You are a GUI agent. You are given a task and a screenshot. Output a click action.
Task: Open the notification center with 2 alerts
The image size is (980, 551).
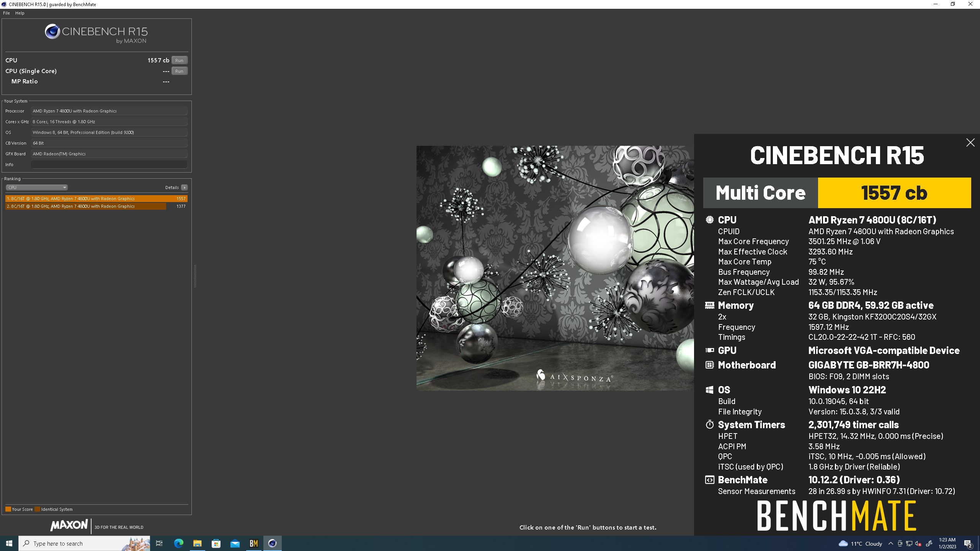[x=968, y=544]
